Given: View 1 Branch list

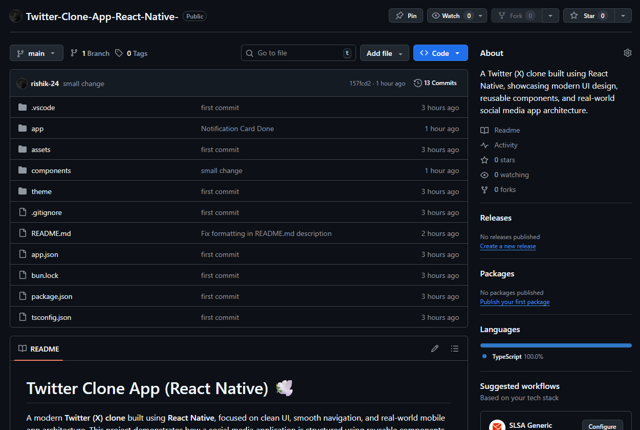Looking at the screenshot, I should 90,53.
